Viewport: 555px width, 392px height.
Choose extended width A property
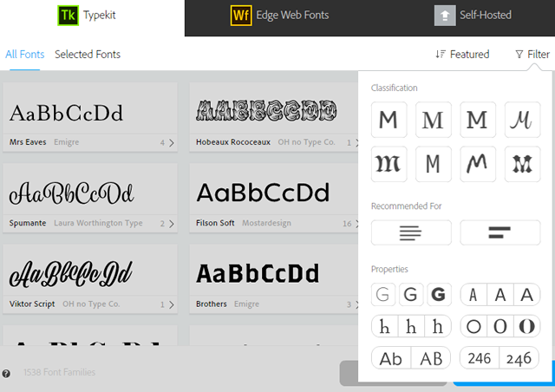pyautogui.click(x=527, y=294)
